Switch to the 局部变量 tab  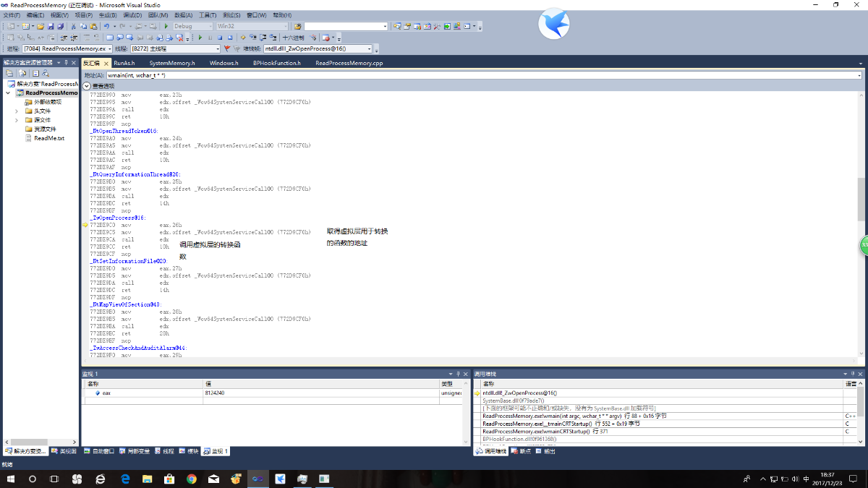[x=135, y=451]
